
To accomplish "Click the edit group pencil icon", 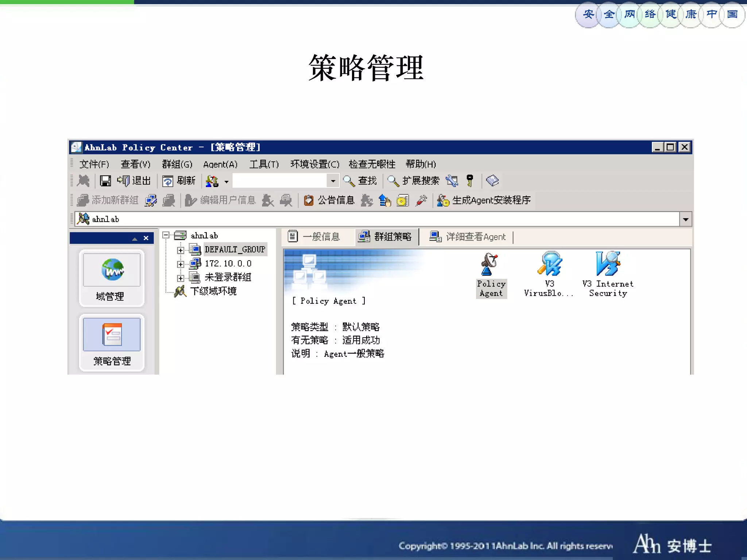I will click(x=151, y=200).
